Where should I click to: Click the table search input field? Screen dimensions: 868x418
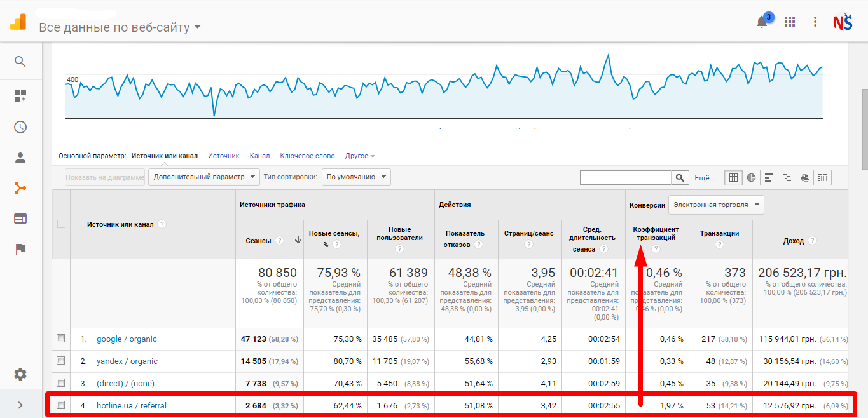pyautogui.click(x=626, y=178)
